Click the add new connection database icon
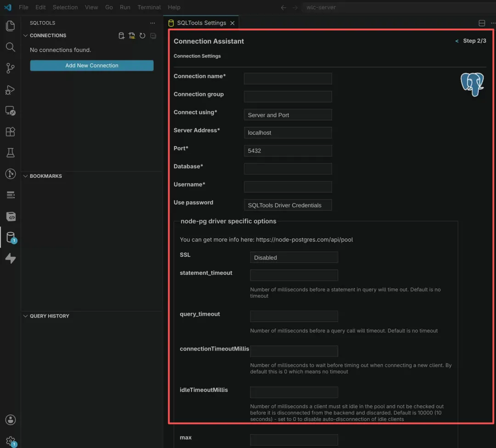The width and height of the screenshot is (496, 448). 121,36
